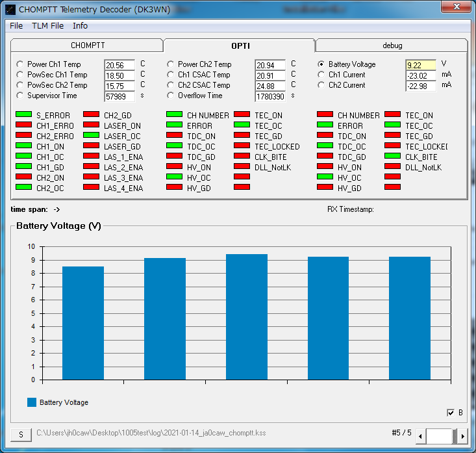This screenshot has width=476, height=453.
Task: Click the red DLL_NotLK indicator in middle group
Action: click(242, 166)
